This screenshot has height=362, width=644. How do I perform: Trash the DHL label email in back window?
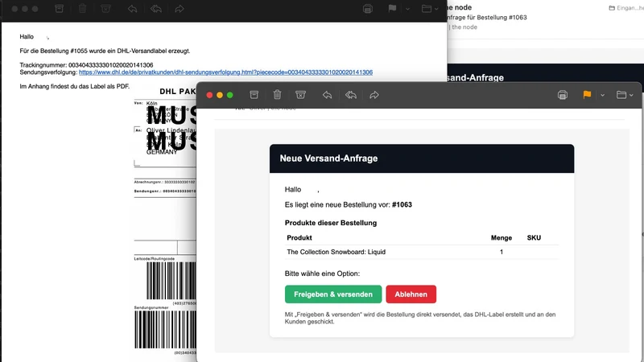(83, 9)
